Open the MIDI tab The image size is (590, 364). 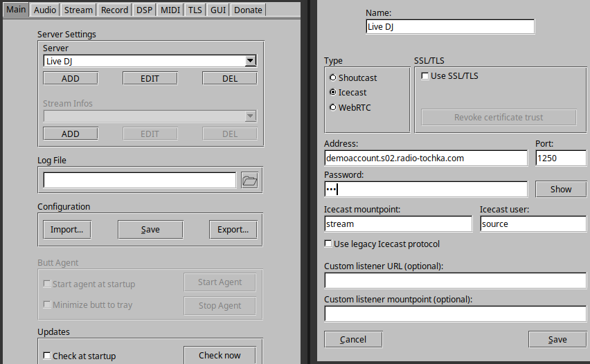click(170, 10)
